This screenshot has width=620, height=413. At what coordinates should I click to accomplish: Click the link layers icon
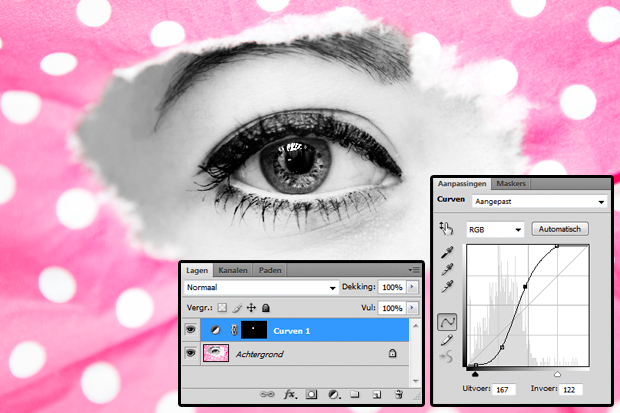pos(267,394)
